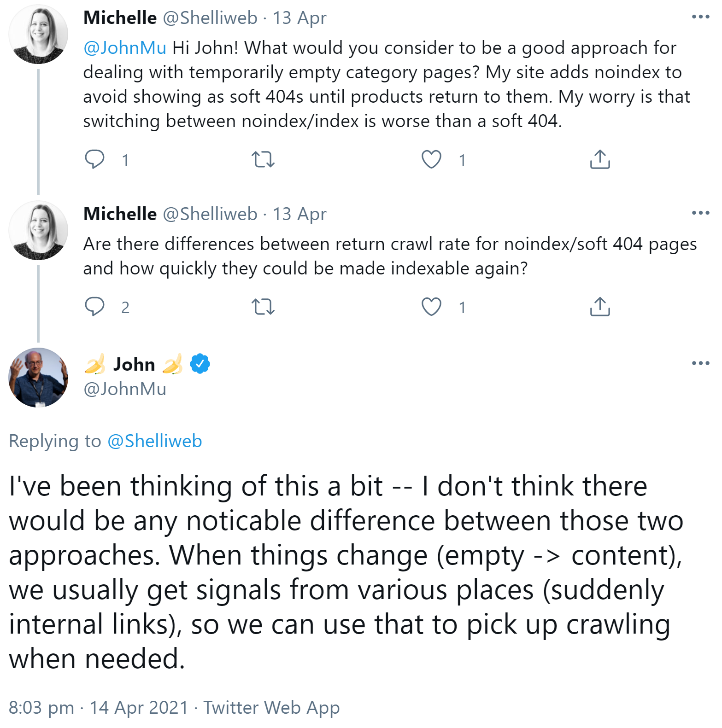
Task: Open the 13 Apr timestamp on first tweet
Action: pyautogui.click(x=299, y=17)
